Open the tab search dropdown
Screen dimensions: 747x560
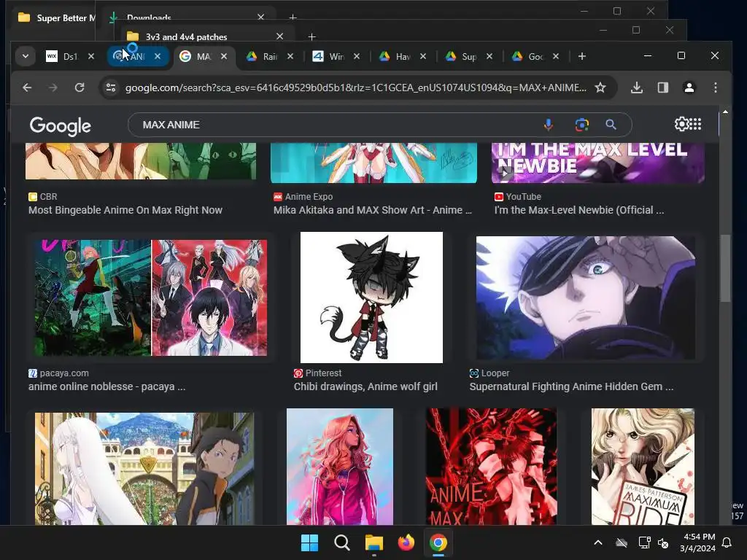tap(26, 56)
